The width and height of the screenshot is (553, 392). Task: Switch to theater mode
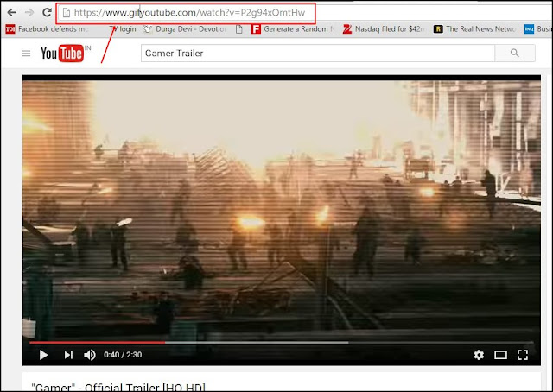pyautogui.click(x=500, y=355)
